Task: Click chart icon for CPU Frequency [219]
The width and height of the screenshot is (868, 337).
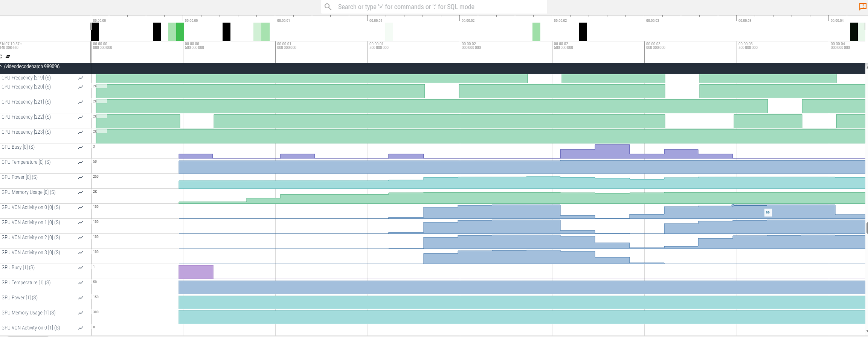Action: (x=81, y=78)
